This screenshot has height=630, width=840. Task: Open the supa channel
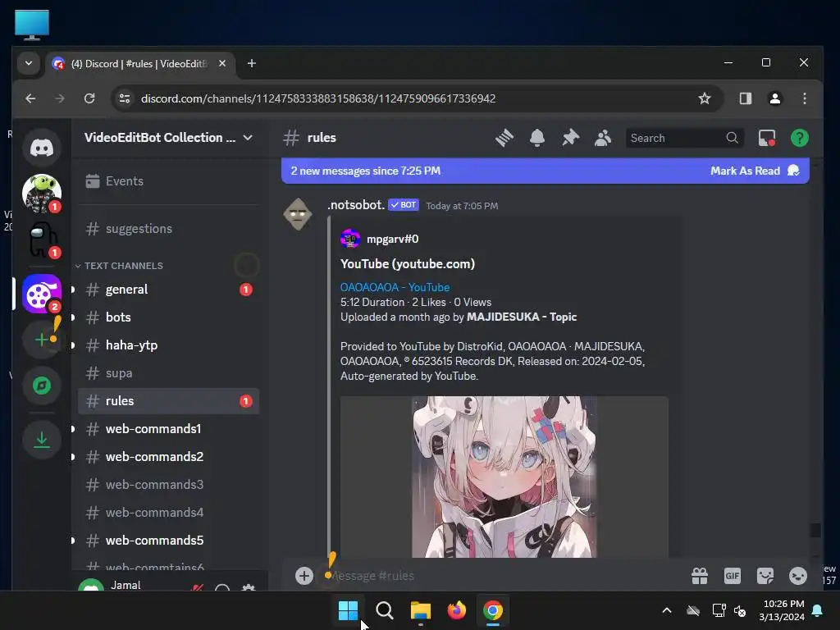coord(169,373)
